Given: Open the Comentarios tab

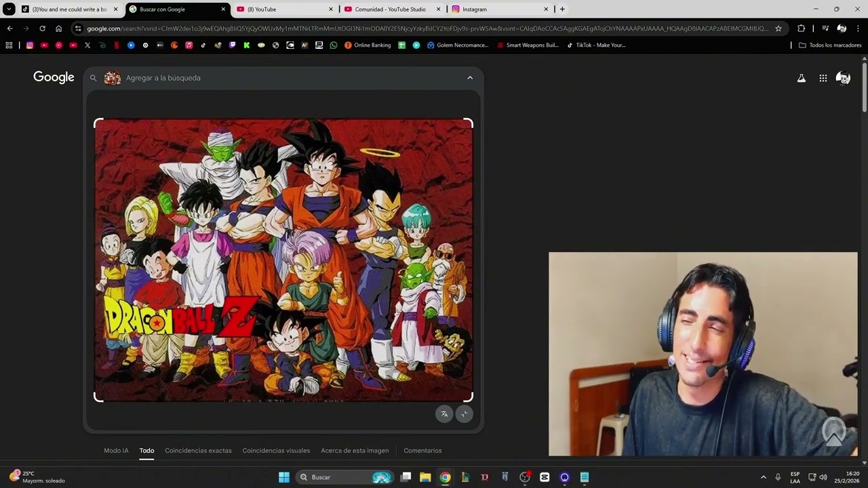Looking at the screenshot, I should coord(422,451).
